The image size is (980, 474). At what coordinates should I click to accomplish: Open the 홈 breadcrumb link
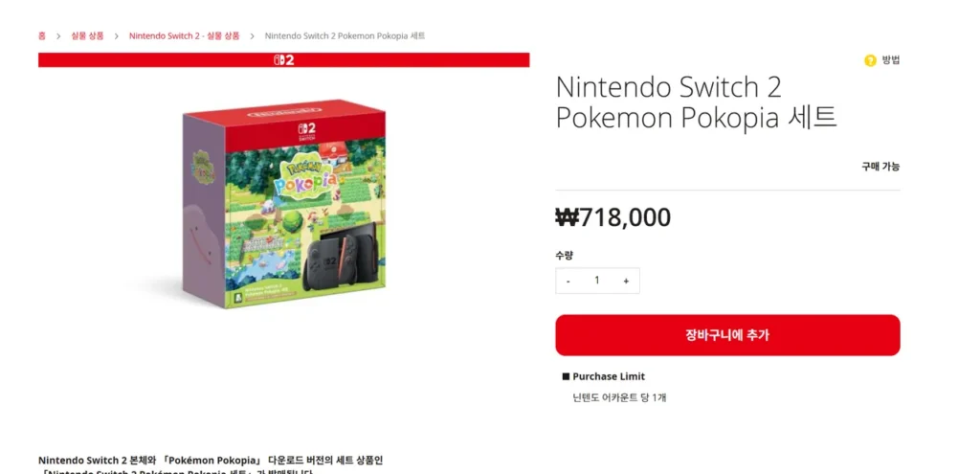click(x=42, y=35)
